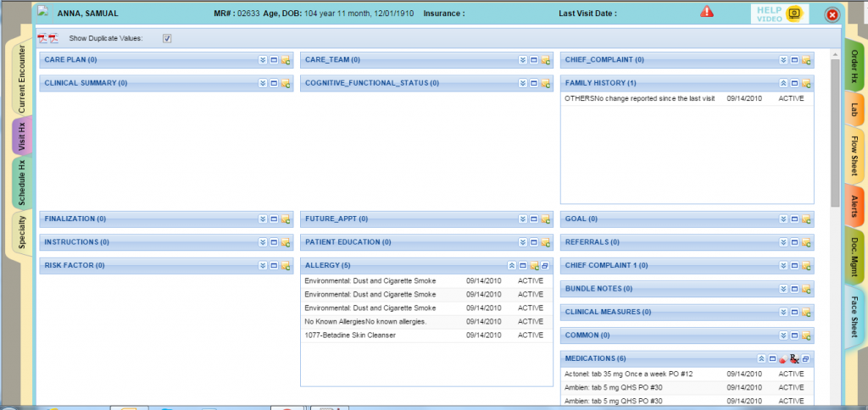Add a new Finalization entry
Viewport: 868px width, 410px height.
[285, 219]
